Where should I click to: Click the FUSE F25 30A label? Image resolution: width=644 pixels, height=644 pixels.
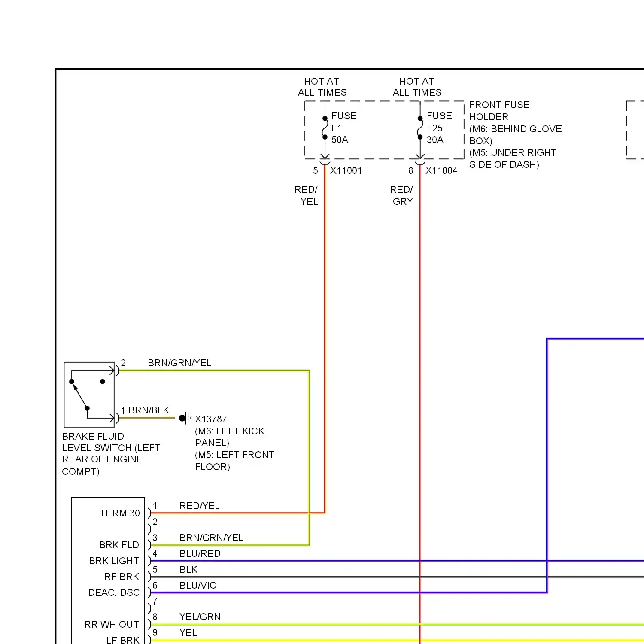[x=439, y=128]
